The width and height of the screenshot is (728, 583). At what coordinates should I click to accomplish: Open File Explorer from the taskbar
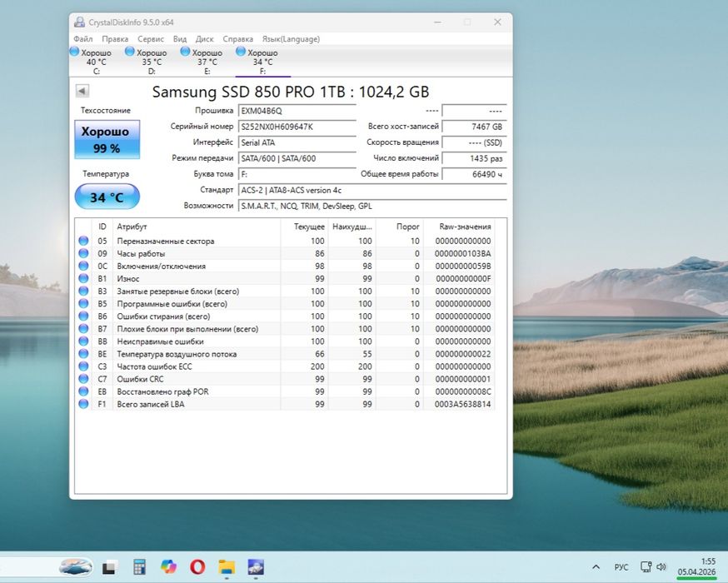click(227, 567)
